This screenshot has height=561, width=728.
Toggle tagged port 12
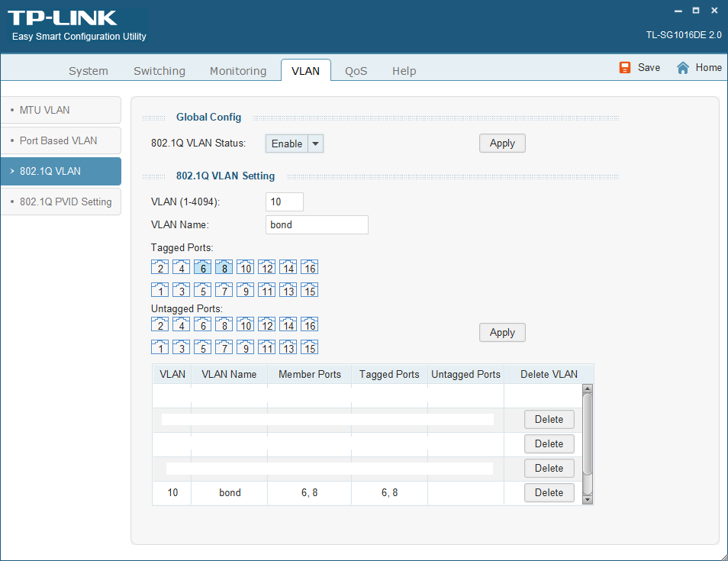pos(266,267)
